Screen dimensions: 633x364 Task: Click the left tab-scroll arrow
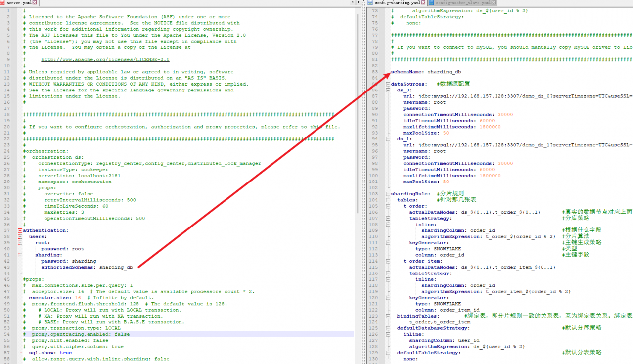coord(352,3)
